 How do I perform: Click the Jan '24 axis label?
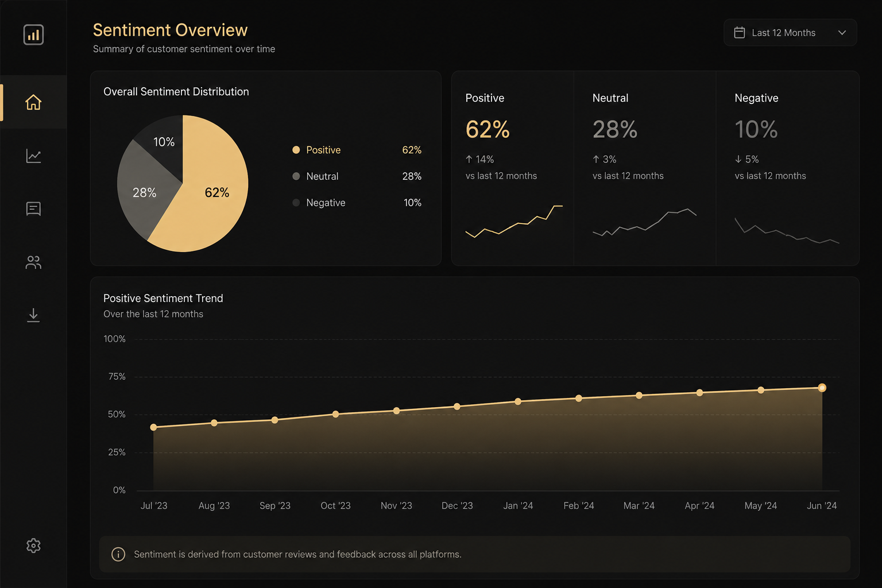tap(518, 506)
